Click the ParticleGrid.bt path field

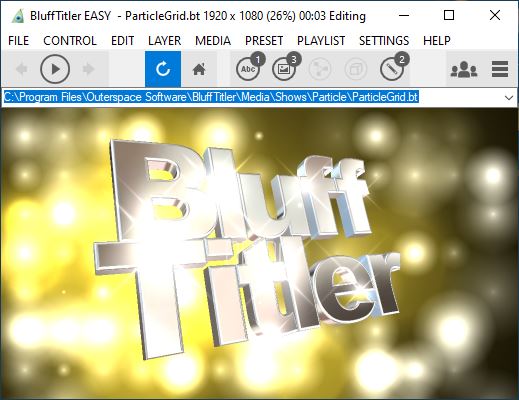(x=252, y=97)
